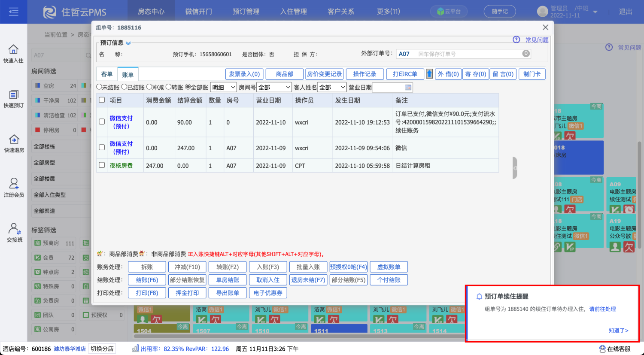
Task: Click the 请前往处理 link in reminder
Action: 602,309
